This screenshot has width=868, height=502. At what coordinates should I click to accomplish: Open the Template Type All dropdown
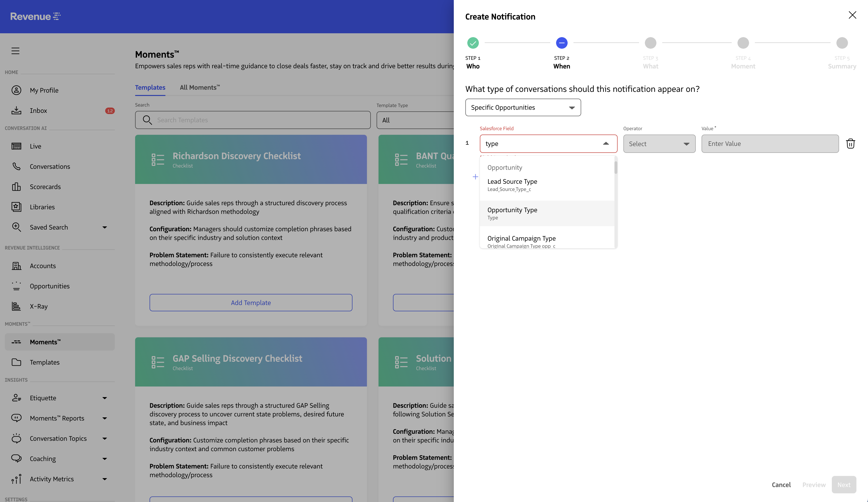pyautogui.click(x=415, y=120)
